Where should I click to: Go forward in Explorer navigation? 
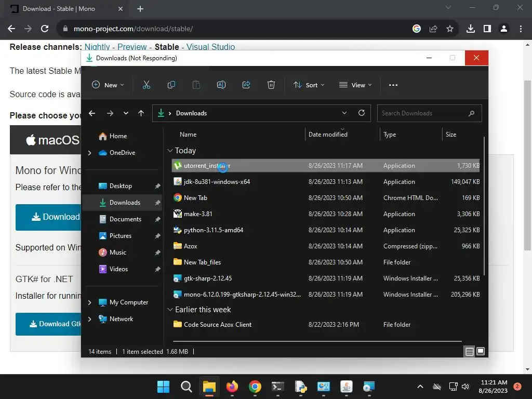point(110,113)
